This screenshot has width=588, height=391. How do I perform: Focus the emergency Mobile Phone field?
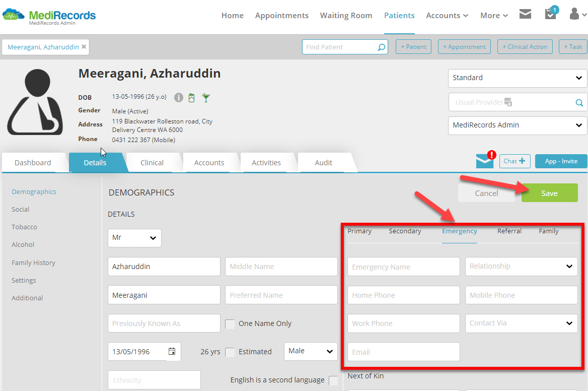click(521, 295)
